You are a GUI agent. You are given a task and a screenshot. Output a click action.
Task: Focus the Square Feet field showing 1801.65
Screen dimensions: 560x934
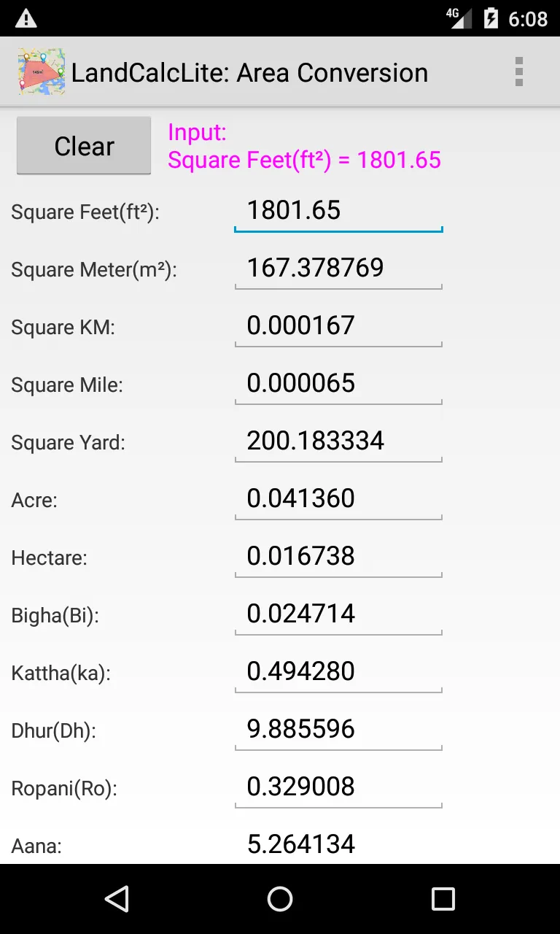click(338, 212)
